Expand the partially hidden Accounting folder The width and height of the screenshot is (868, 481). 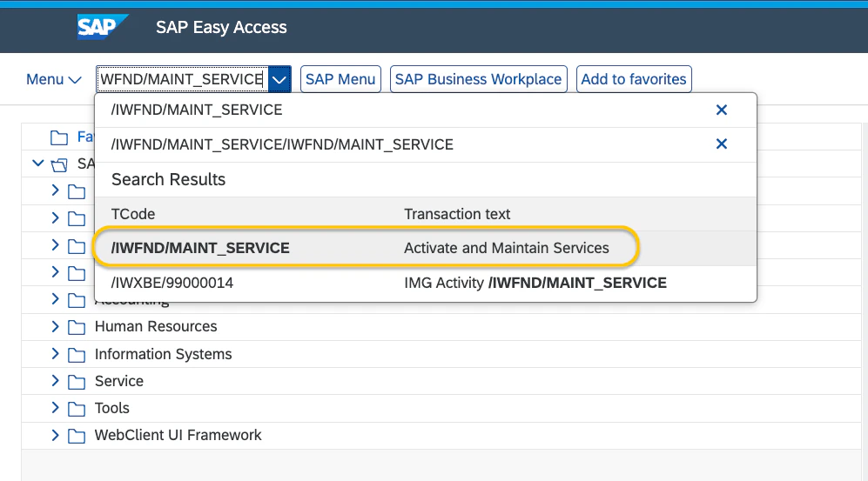(55, 299)
